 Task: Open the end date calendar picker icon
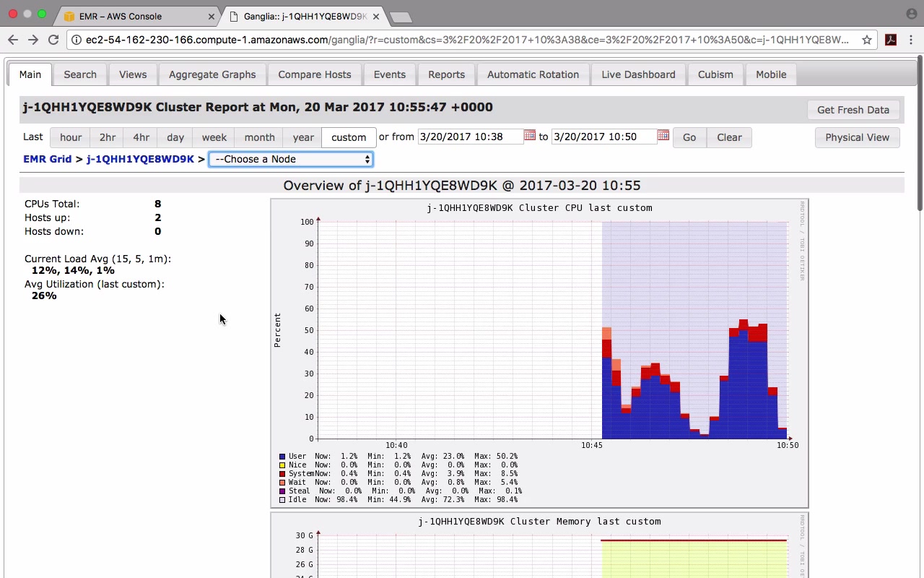[x=663, y=135]
